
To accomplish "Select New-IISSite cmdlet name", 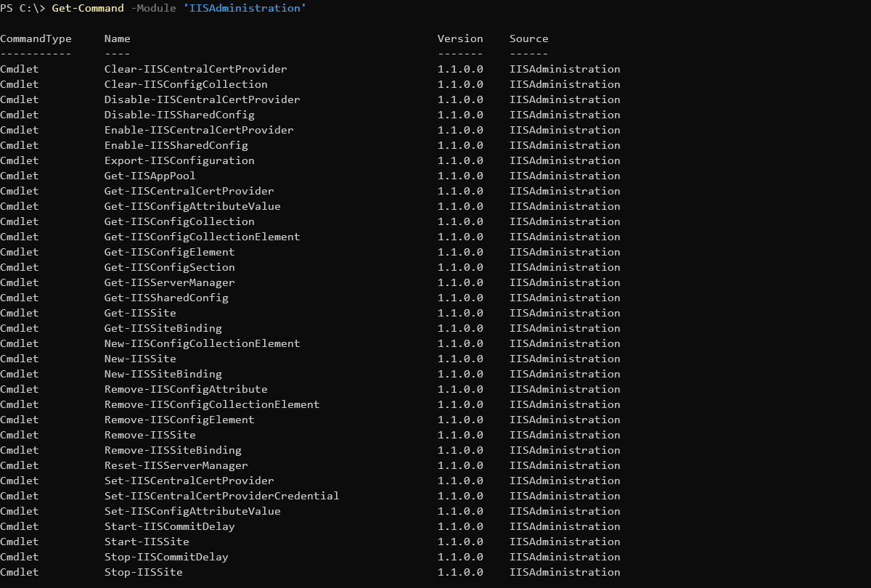I will click(x=140, y=359).
